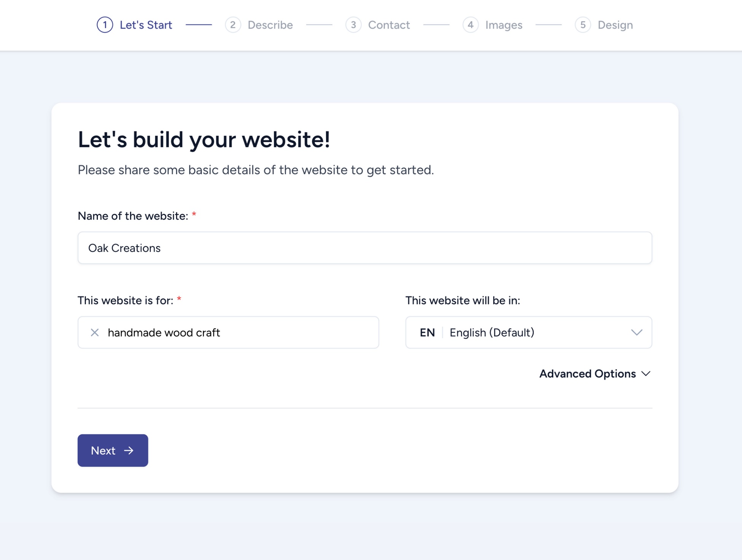The image size is (742, 560).
Task: Open the website language dropdown
Action: pos(528,333)
